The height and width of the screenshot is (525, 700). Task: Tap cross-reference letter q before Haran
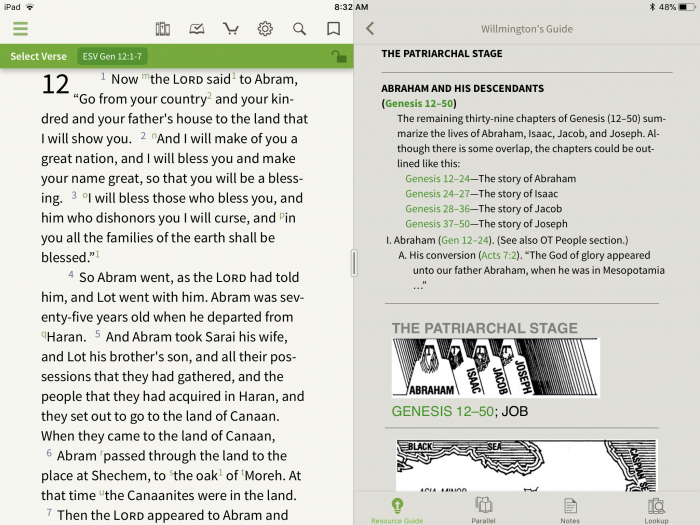pyautogui.click(x=44, y=334)
